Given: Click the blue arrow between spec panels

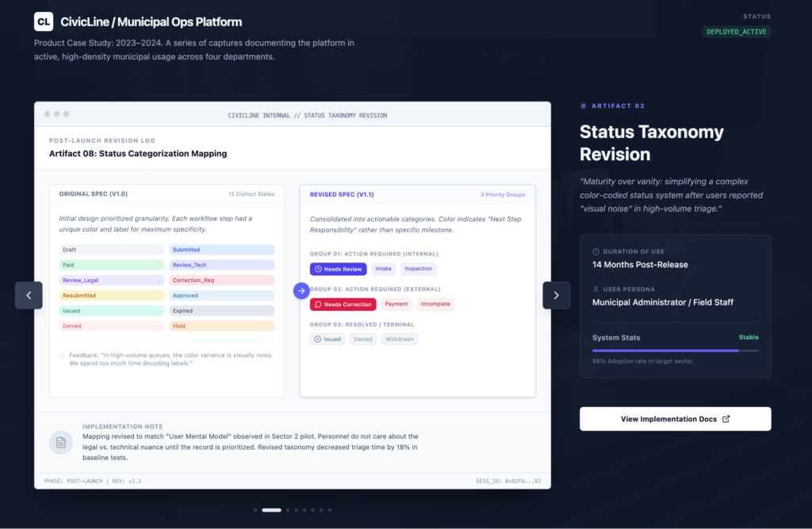Looking at the screenshot, I should 301,290.
